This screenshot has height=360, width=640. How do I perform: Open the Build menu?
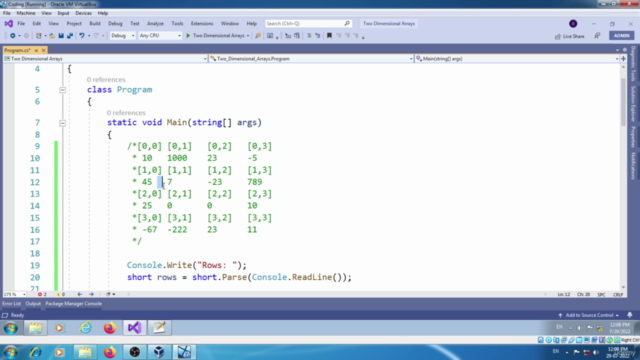coord(95,24)
